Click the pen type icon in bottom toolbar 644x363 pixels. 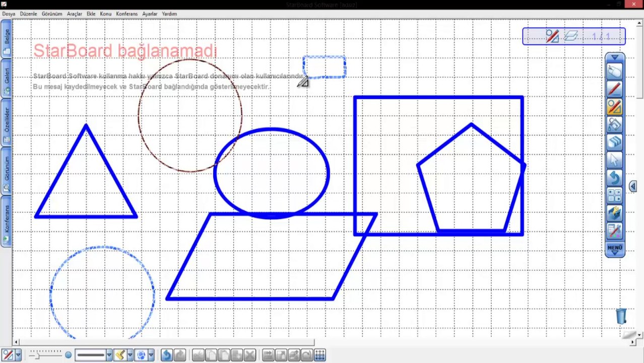pyautogui.click(x=8, y=355)
